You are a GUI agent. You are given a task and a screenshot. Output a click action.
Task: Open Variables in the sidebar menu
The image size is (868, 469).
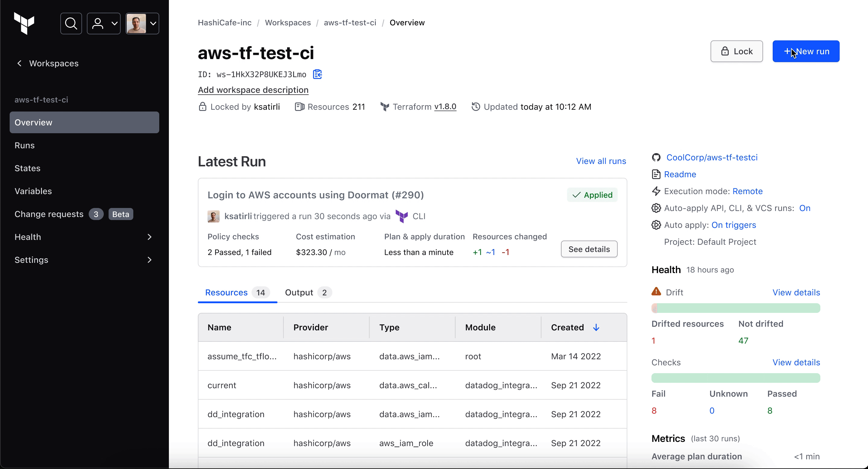(x=33, y=191)
